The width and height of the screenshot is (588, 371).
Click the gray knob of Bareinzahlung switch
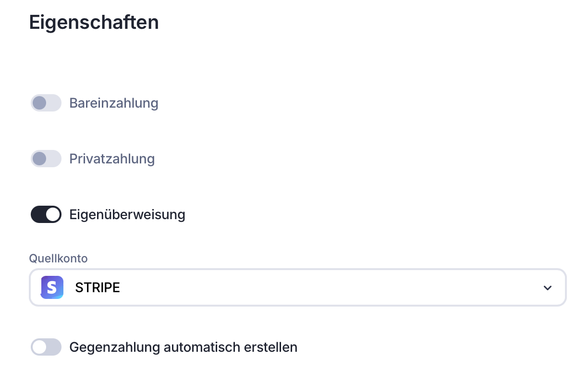click(x=39, y=103)
